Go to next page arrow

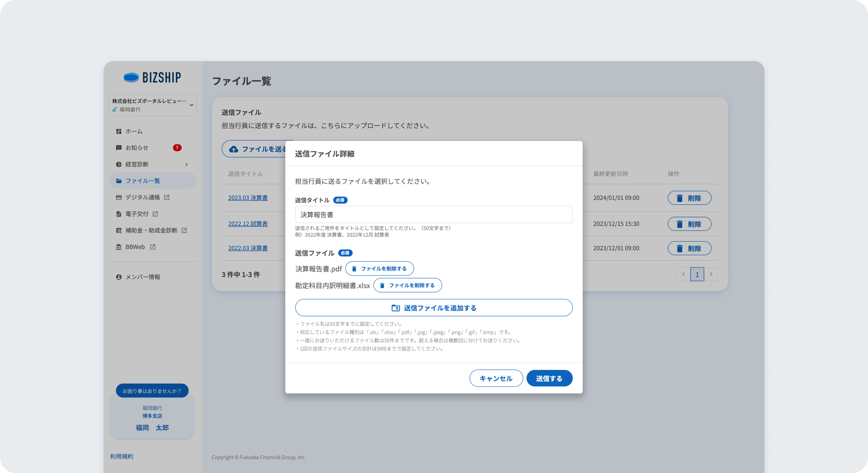tap(711, 274)
